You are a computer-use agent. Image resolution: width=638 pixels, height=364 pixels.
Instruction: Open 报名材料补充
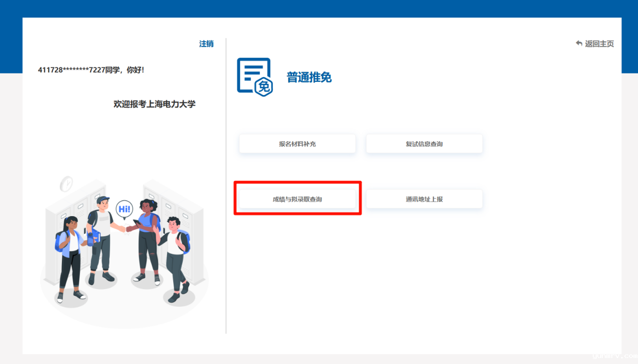pyautogui.click(x=297, y=144)
